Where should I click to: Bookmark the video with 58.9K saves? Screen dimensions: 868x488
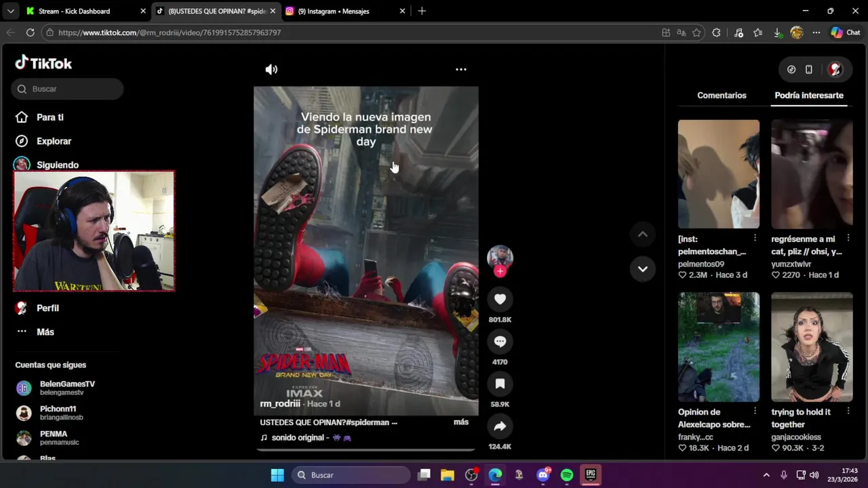coord(500,384)
